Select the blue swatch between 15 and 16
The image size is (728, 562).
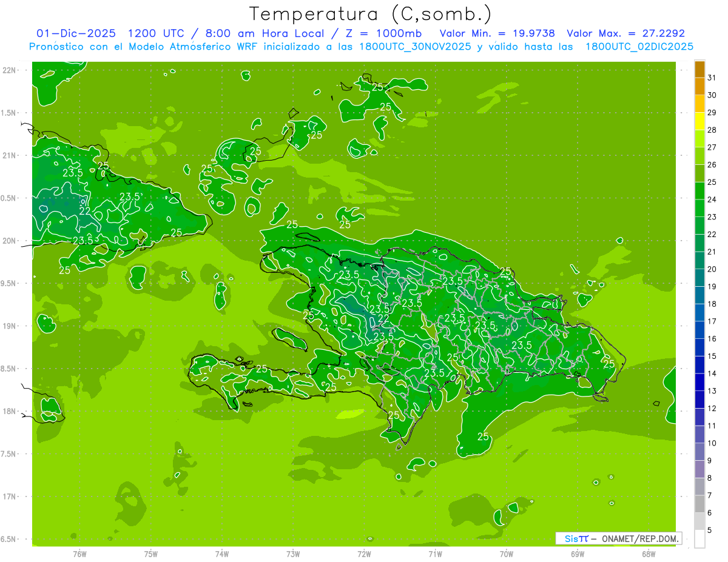pos(699,347)
